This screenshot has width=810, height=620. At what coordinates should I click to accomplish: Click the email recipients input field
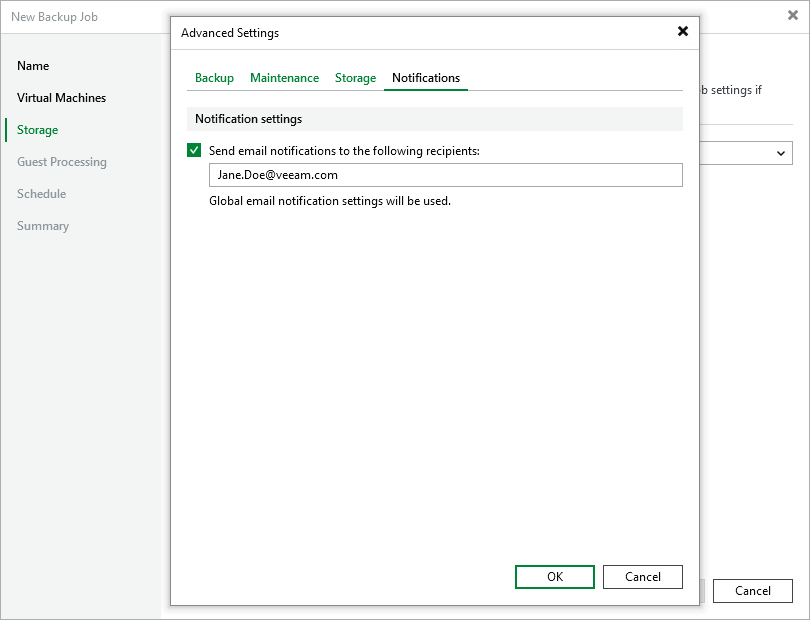[445, 175]
